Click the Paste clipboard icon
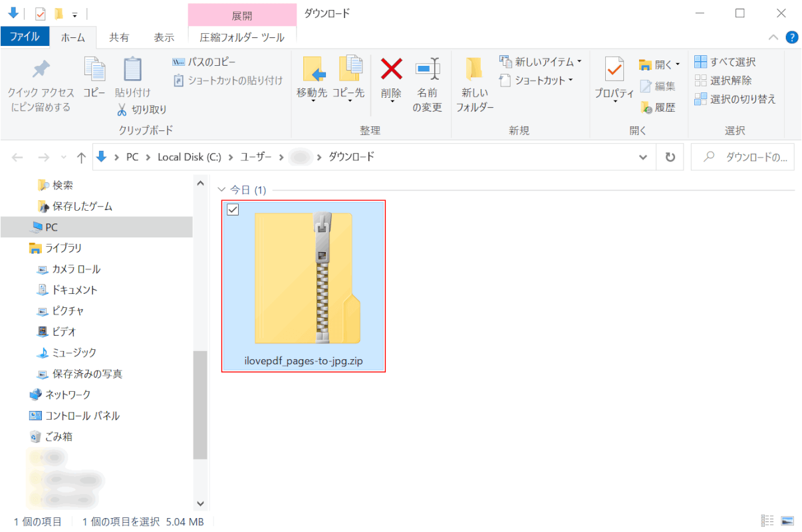This screenshot has width=802, height=532. pos(133,70)
